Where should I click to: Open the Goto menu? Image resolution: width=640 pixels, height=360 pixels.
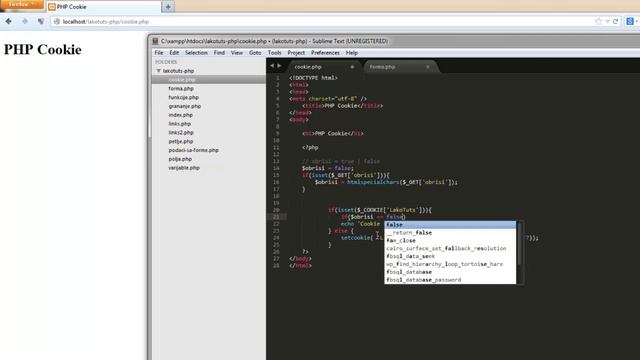(255, 53)
